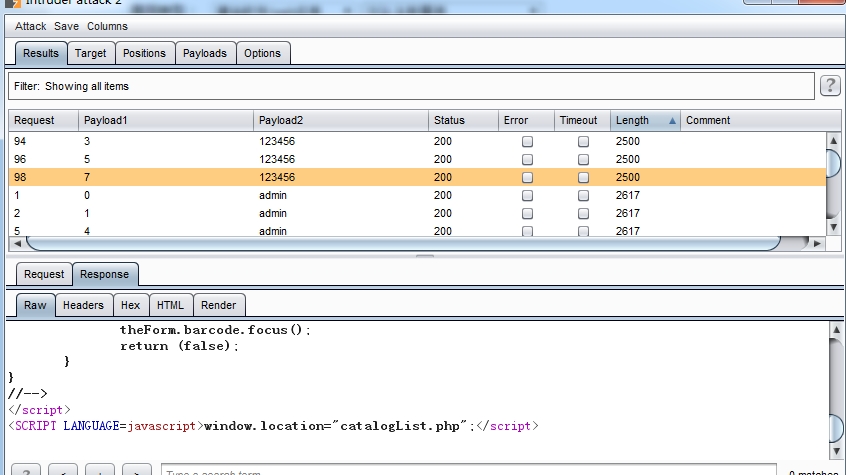Select result row for request 96
The width and height of the screenshot is (846, 475).
417,159
